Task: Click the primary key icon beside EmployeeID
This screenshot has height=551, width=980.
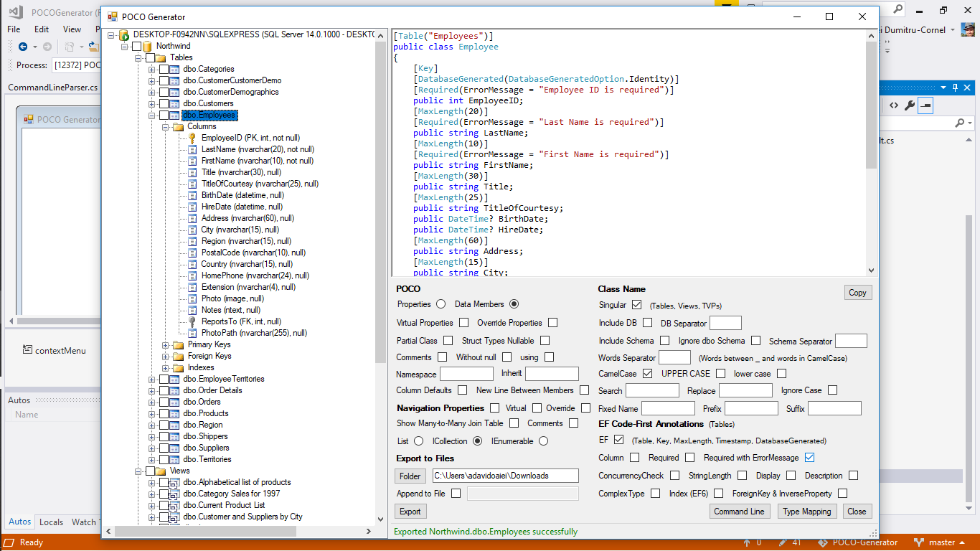Action: (x=192, y=138)
